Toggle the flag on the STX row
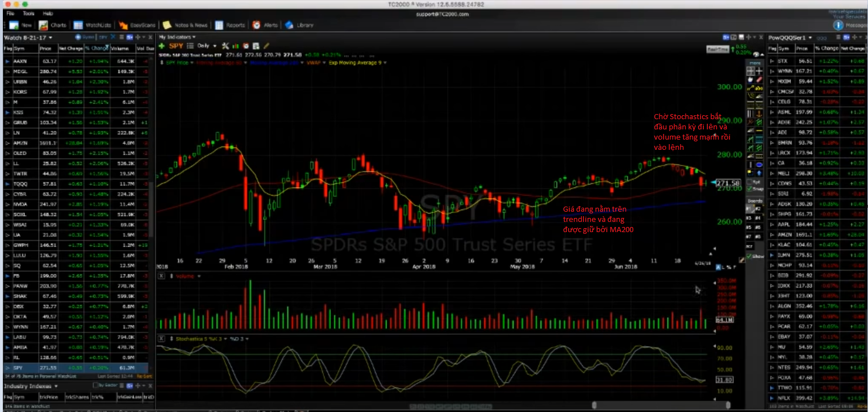The image size is (868, 412). click(772, 61)
